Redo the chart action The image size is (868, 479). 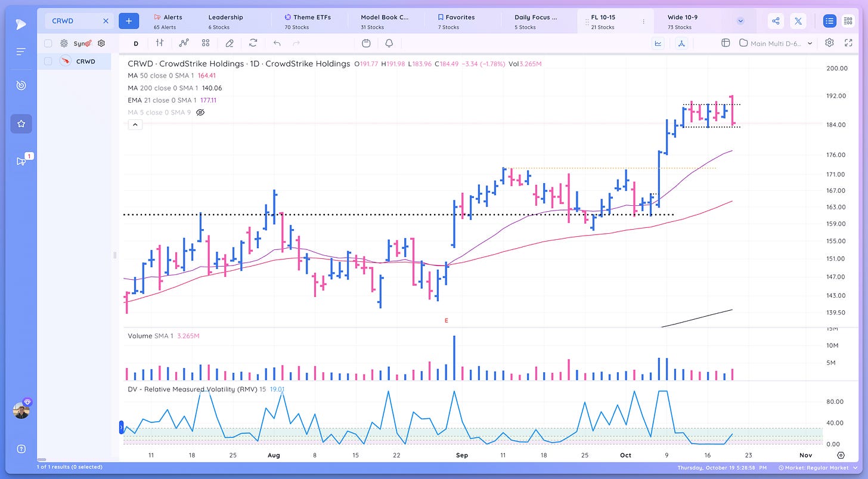coord(297,43)
